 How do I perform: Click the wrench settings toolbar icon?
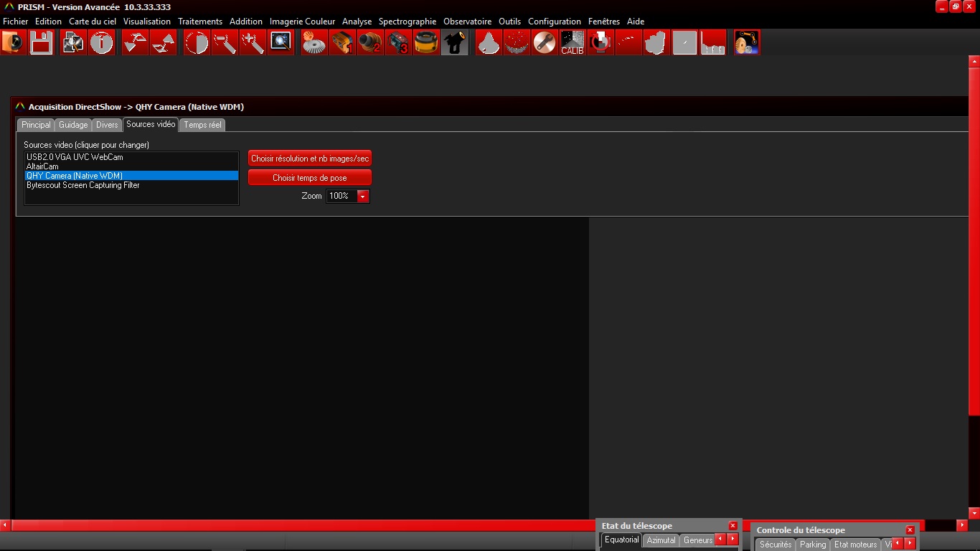click(x=545, y=43)
